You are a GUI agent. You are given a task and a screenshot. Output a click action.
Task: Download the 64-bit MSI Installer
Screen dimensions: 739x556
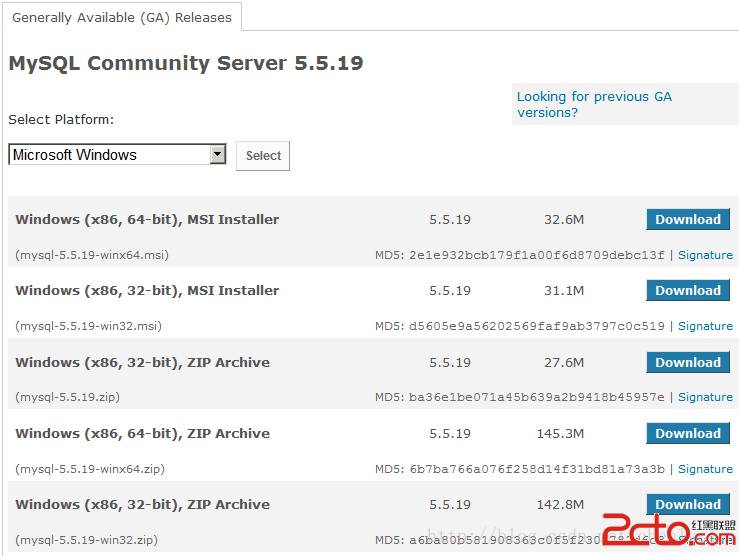coord(687,220)
